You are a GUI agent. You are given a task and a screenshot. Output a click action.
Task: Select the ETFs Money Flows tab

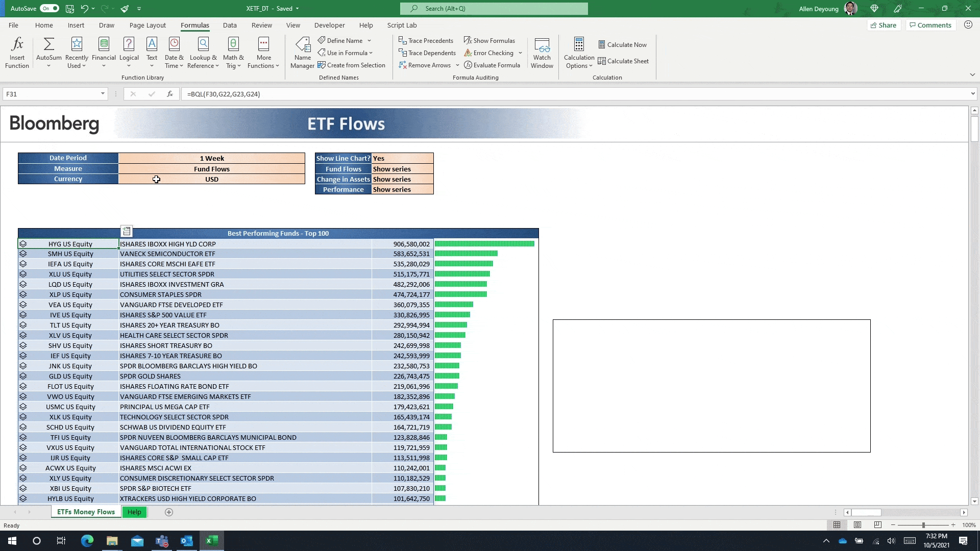click(85, 512)
